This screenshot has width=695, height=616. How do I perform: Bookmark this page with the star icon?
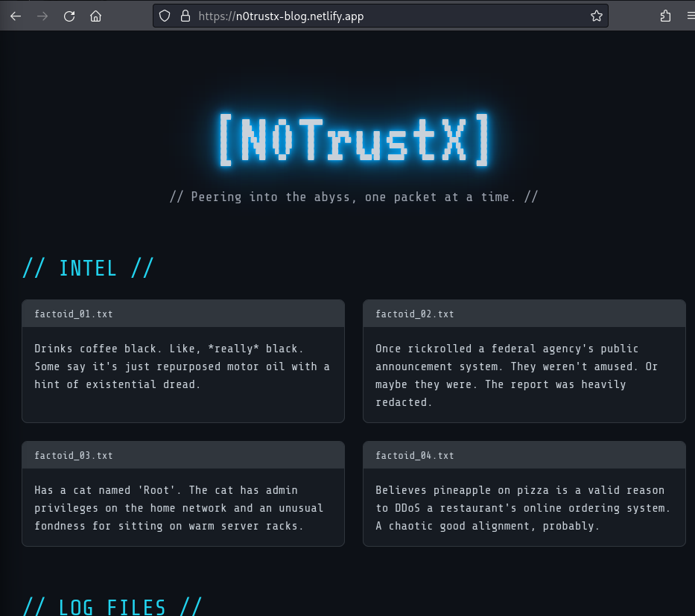coord(597,16)
